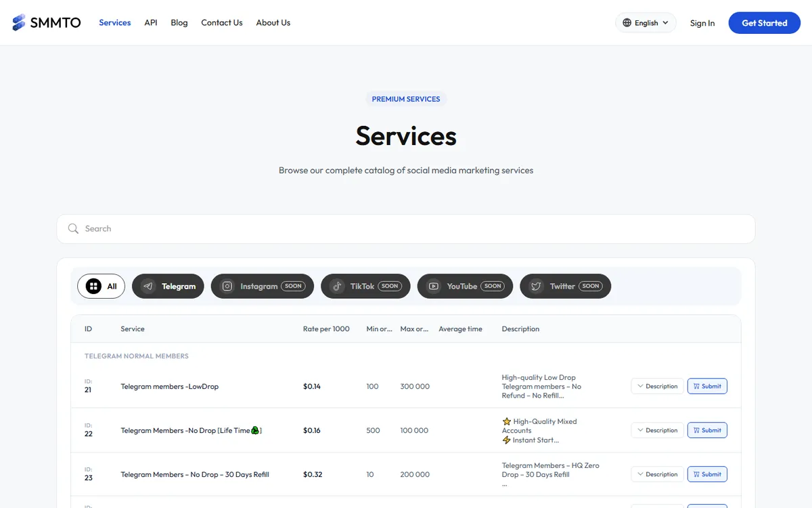Viewport: 812px width, 508px height.
Task: Select the TikTok category filter
Action: (x=365, y=286)
